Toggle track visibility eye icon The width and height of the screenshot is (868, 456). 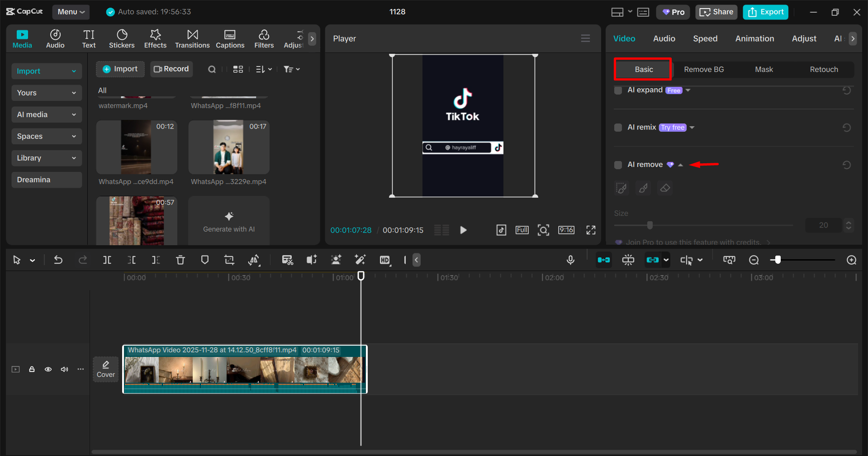tap(48, 370)
